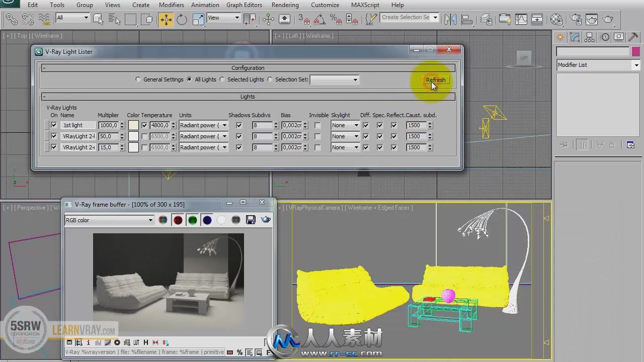Select the Link tool in main toolbar

(x=11, y=20)
